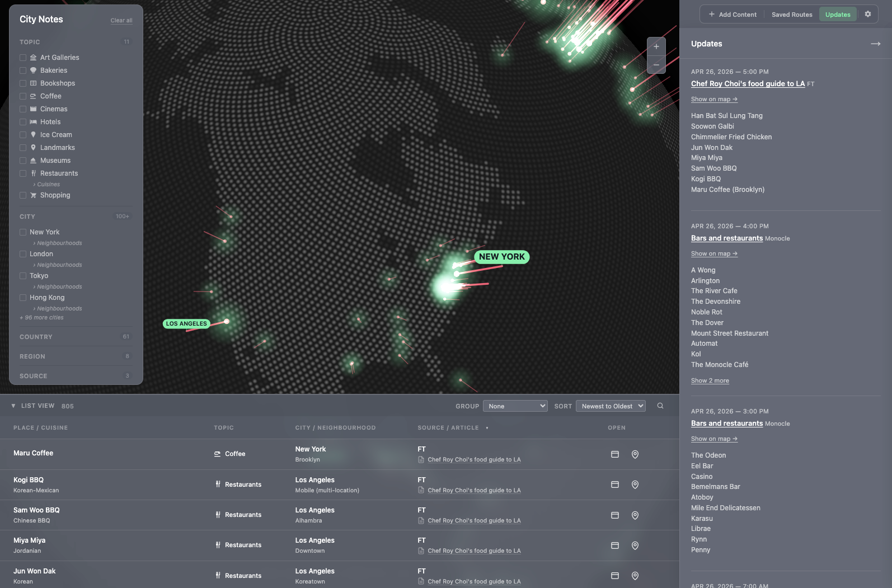
Task: Click Clear all in City Notes
Action: point(121,21)
